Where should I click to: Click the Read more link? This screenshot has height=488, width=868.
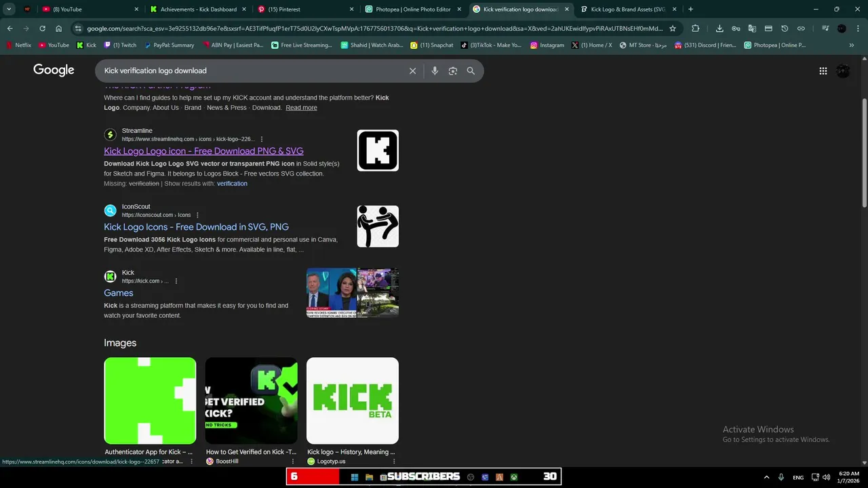pyautogui.click(x=301, y=108)
